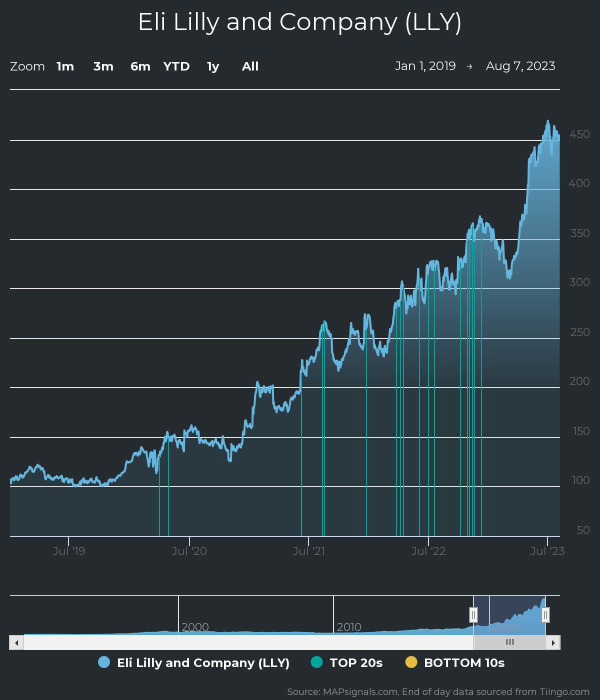Toggle visibility of the TOP 20s series
This screenshot has height=700, width=600.
356,662
